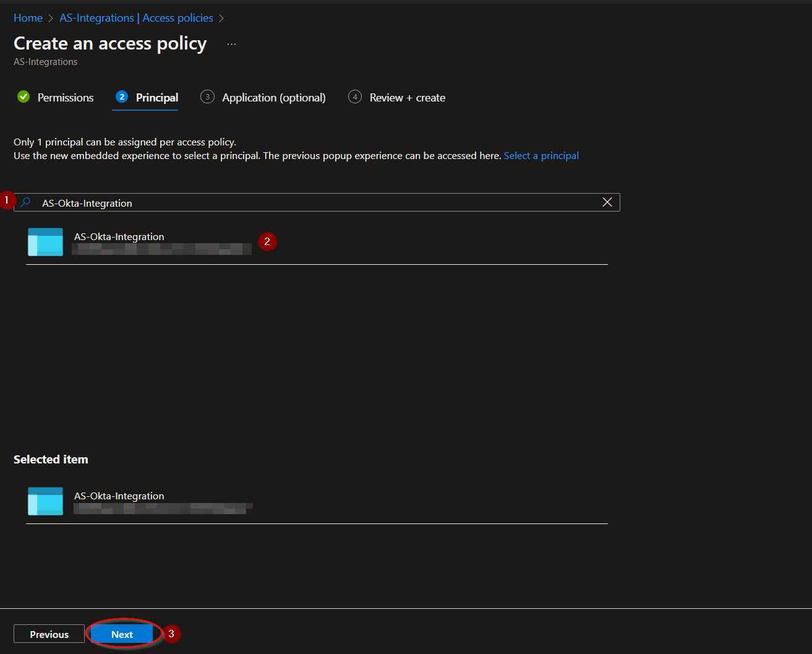Click the magnifier search icon in search box
This screenshot has height=654, width=812.
26,202
